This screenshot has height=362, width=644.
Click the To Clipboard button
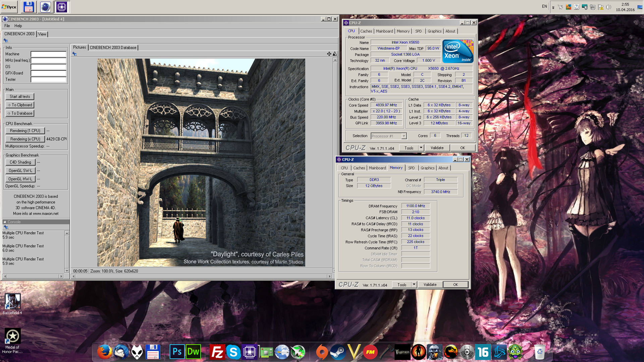[x=20, y=105]
